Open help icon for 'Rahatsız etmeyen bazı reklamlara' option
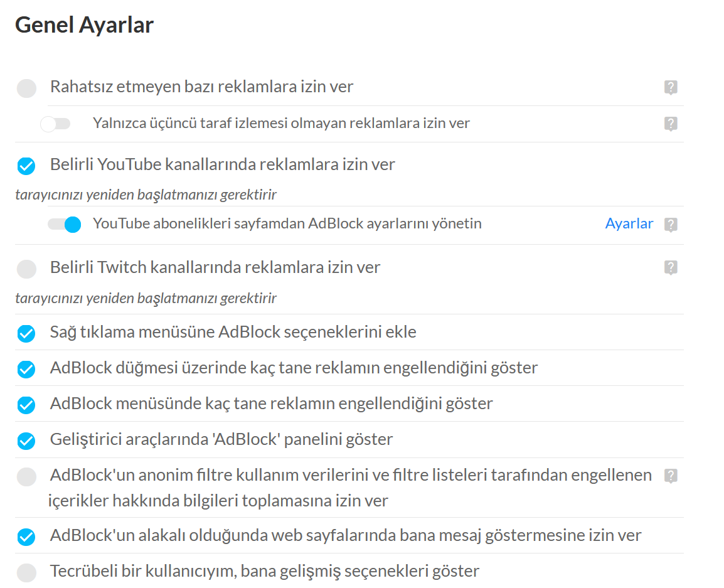 (x=671, y=88)
